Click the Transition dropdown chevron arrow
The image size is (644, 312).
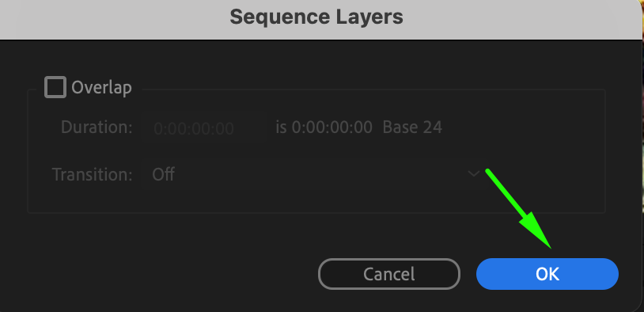[x=474, y=174]
